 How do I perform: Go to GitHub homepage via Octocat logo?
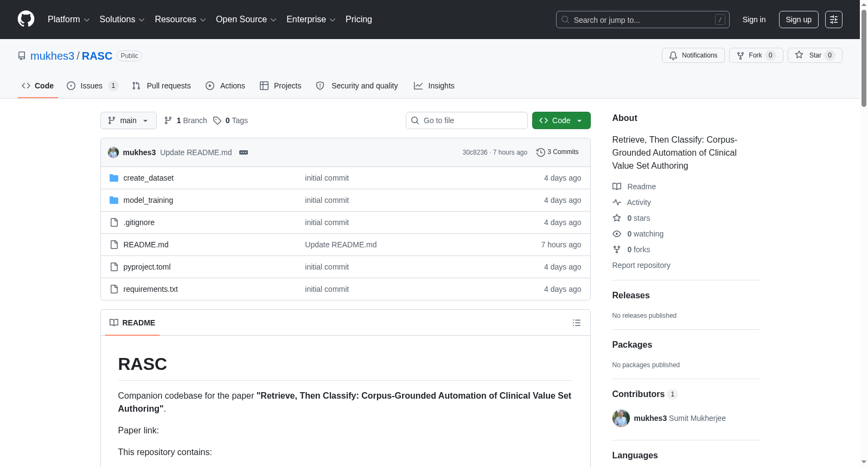[26, 20]
